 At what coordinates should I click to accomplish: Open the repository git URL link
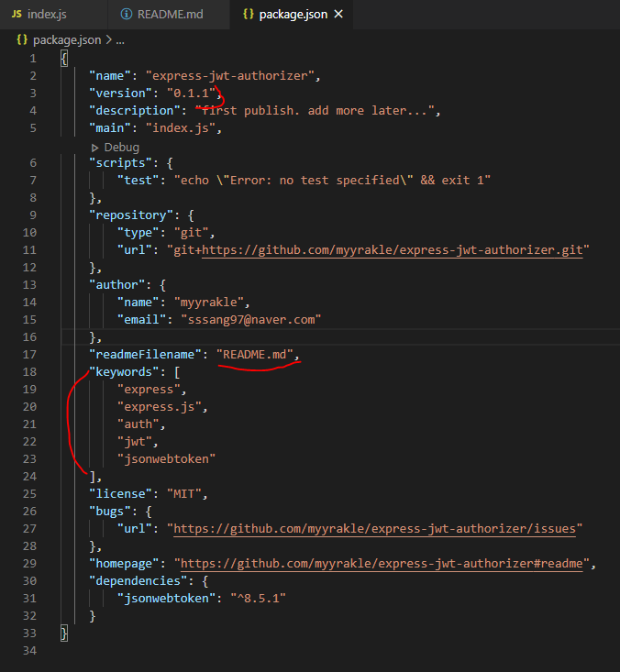pyautogui.click(x=395, y=249)
